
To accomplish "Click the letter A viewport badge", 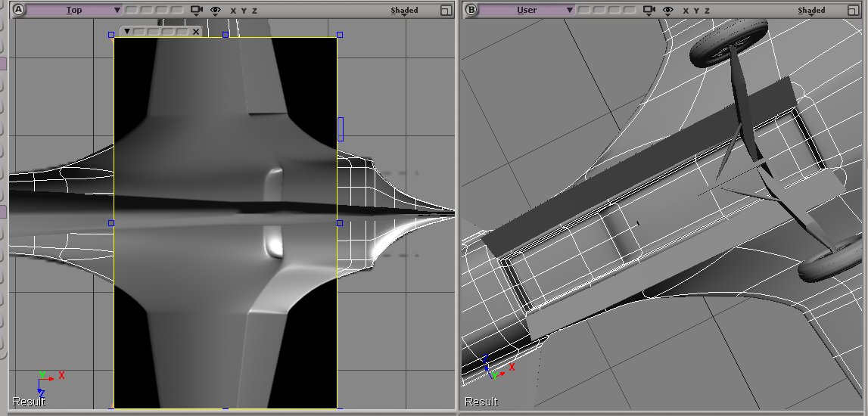I will pyautogui.click(x=17, y=10).
